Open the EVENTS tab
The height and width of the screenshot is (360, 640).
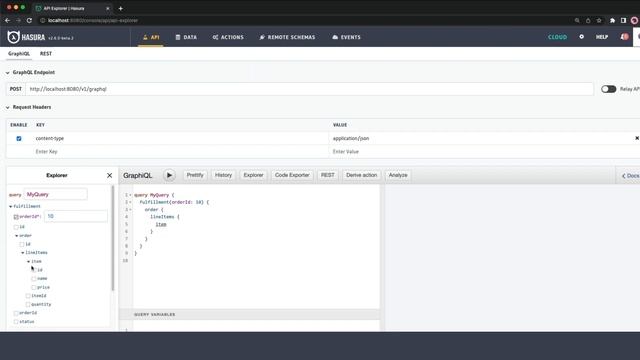click(x=347, y=37)
